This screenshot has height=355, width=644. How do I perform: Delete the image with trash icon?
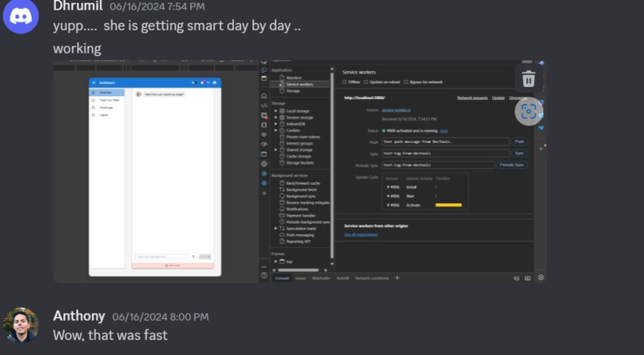click(x=528, y=78)
